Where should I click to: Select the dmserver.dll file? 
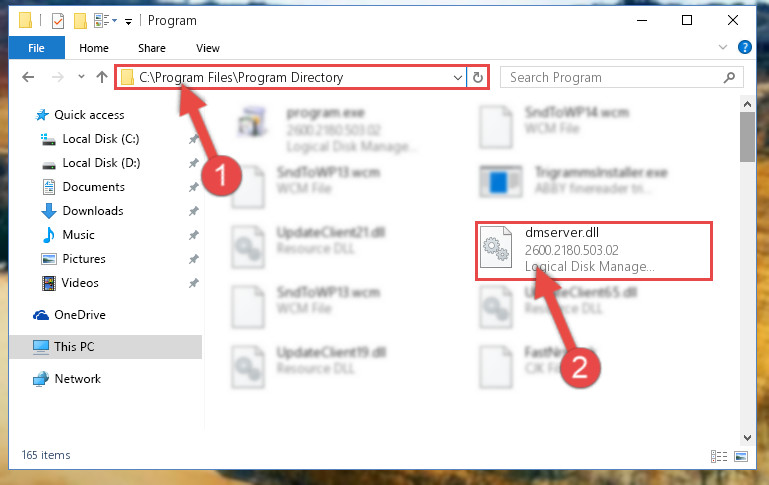594,251
